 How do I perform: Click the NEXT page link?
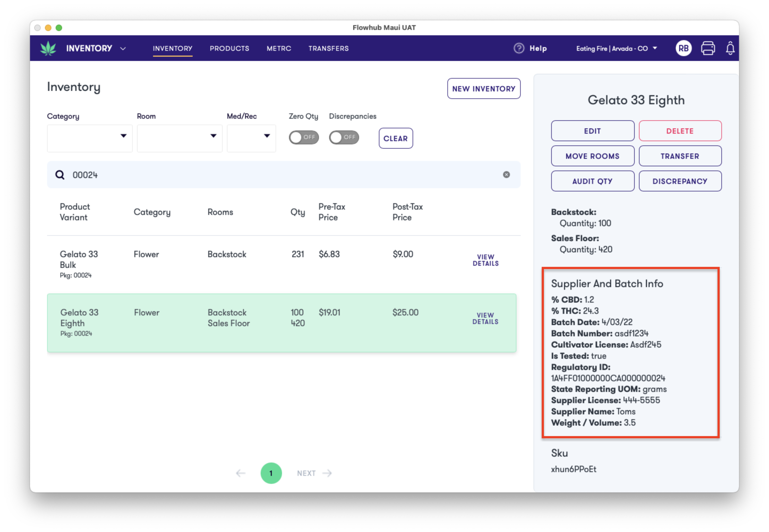(x=314, y=473)
